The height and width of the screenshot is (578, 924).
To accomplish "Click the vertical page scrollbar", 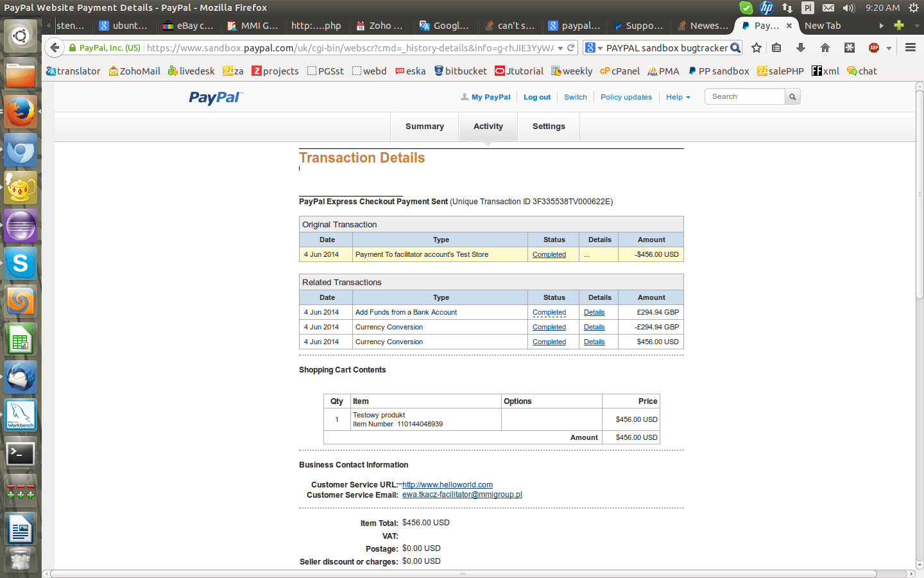I will pyautogui.click(x=920, y=196).
